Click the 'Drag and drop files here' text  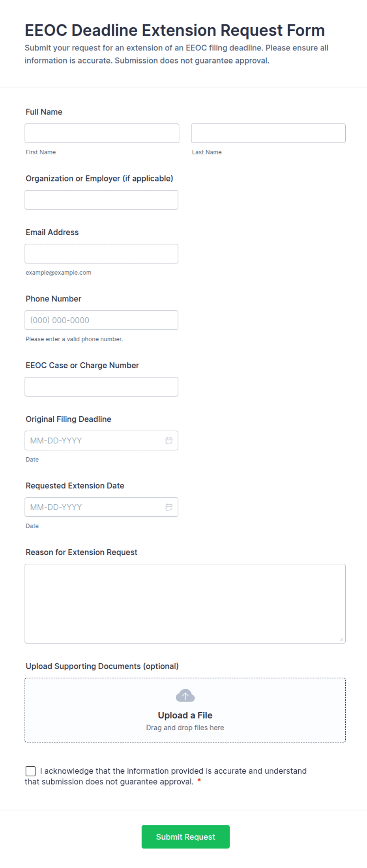[185, 728]
